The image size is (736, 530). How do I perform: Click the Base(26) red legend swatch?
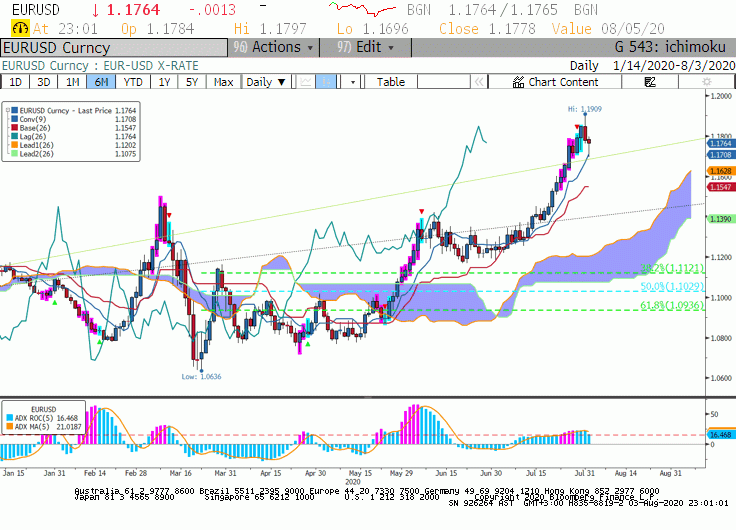click(15, 128)
